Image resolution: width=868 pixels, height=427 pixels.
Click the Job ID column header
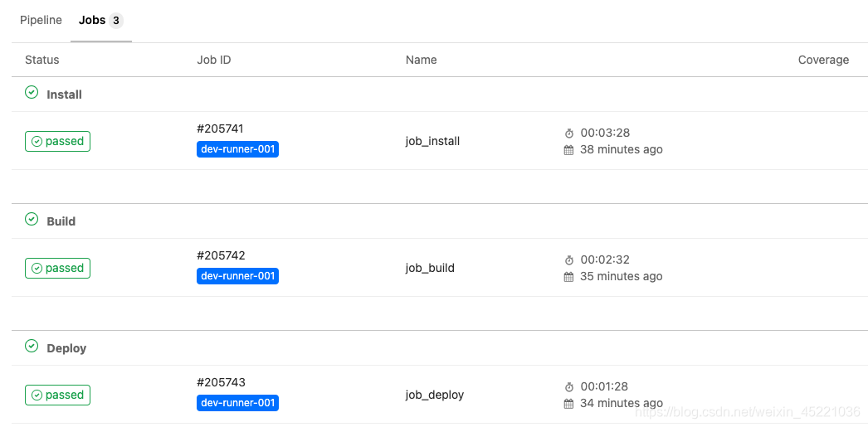coord(214,60)
